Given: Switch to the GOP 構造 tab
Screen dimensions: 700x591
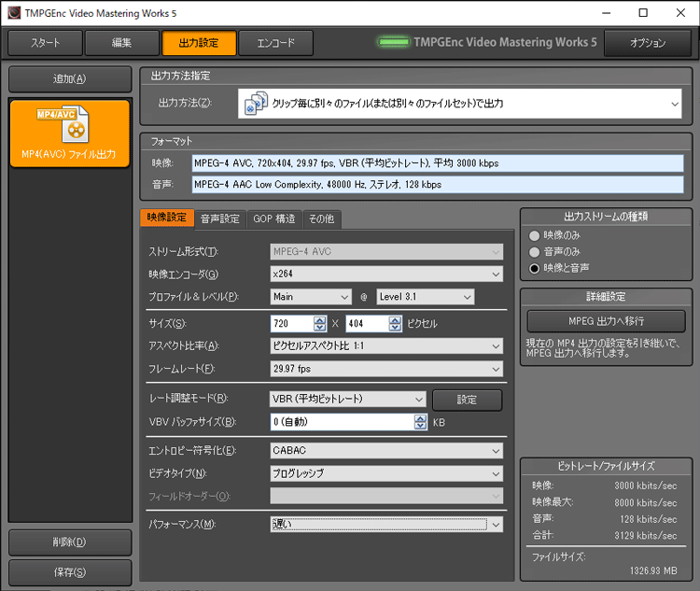Looking at the screenshot, I should pyautogui.click(x=274, y=218).
